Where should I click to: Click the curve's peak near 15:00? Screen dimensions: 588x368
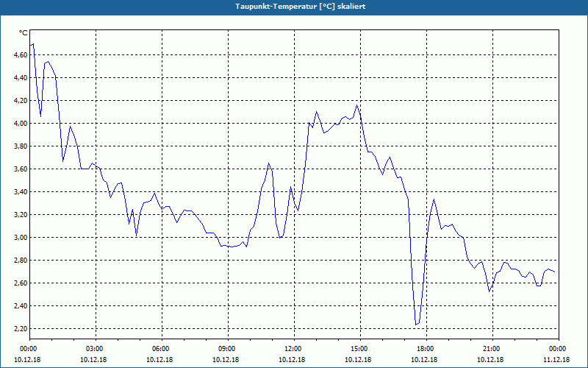tap(356, 105)
